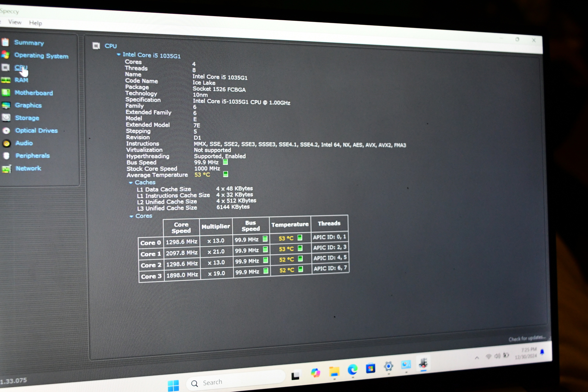Show hidden icons chevron in the system tray
Image resolution: width=588 pixels, height=392 pixels.
point(477,357)
